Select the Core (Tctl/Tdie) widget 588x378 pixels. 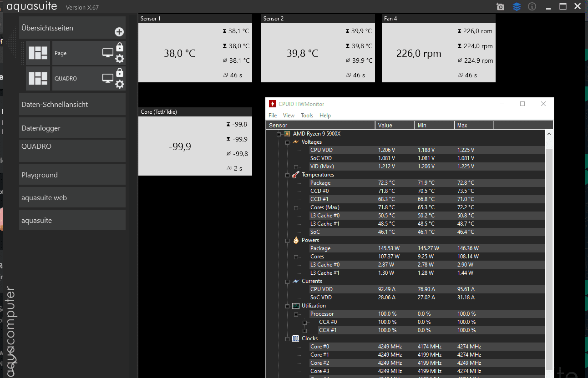pos(195,141)
